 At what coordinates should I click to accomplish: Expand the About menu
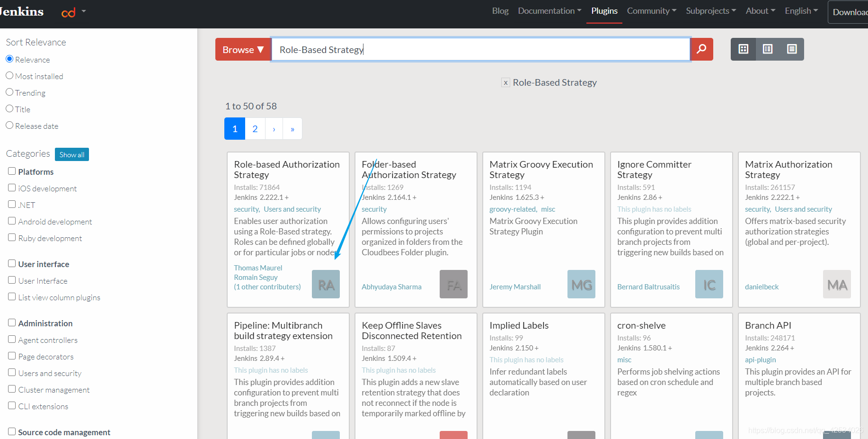click(761, 11)
